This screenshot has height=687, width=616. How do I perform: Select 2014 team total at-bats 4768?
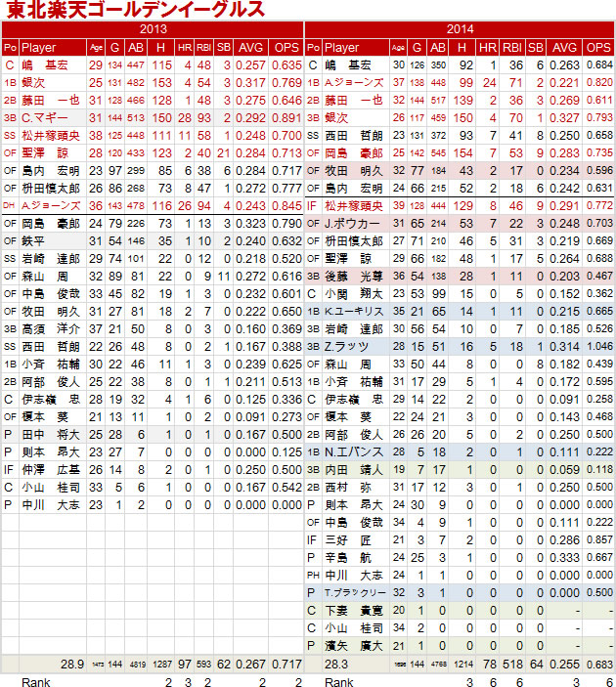438,665
